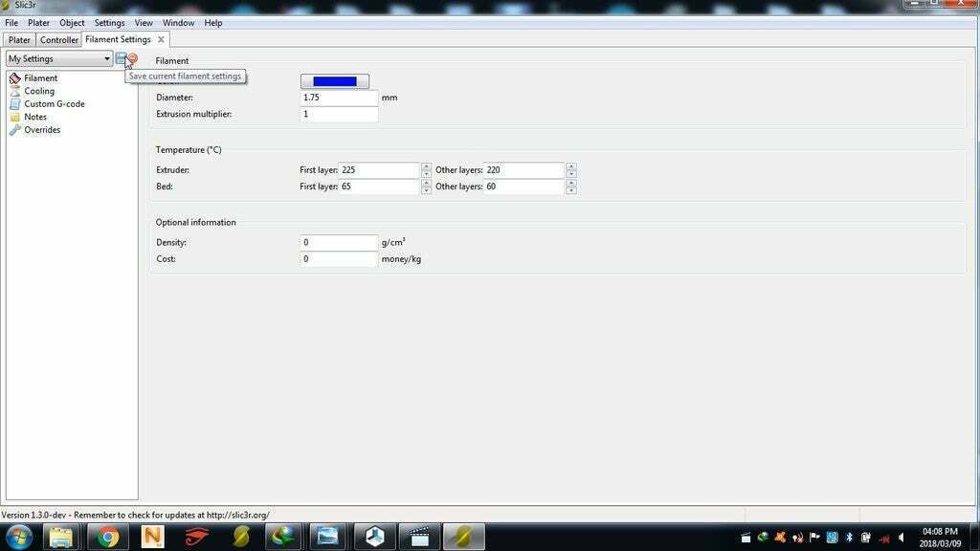The image size is (980, 551).
Task: Switch to the Plater tab
Action: [x=19, y=40]
